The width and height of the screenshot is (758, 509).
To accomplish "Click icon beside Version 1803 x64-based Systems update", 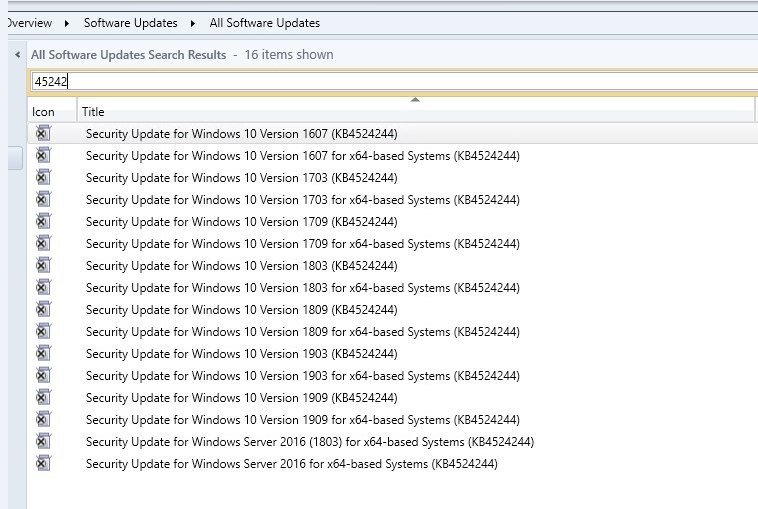I will click(x=43, y=287).
